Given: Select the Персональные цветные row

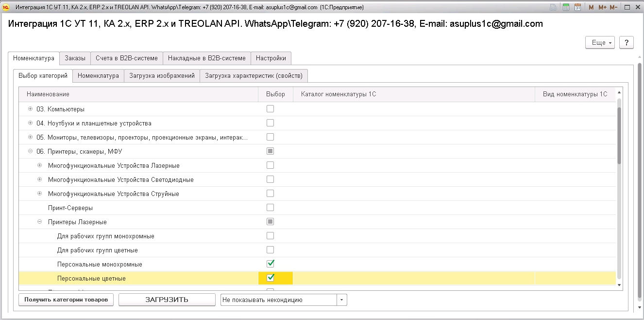Looking at the screenshot, I should pos(317,278).
